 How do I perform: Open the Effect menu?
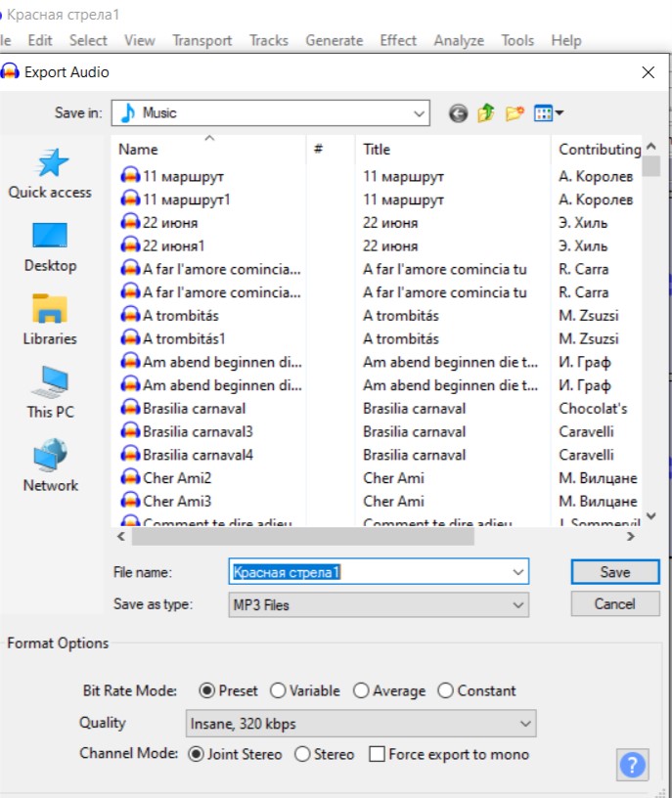pyautogui.click(x=398, y=40)
